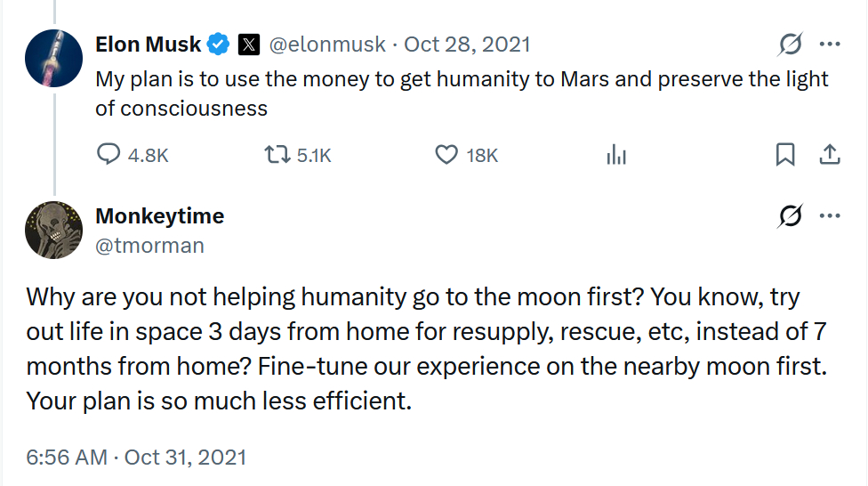The width and height of the screenshot is (868, 486).
Task: View analytics for Elon Musk's tweet
Action: 616,155
